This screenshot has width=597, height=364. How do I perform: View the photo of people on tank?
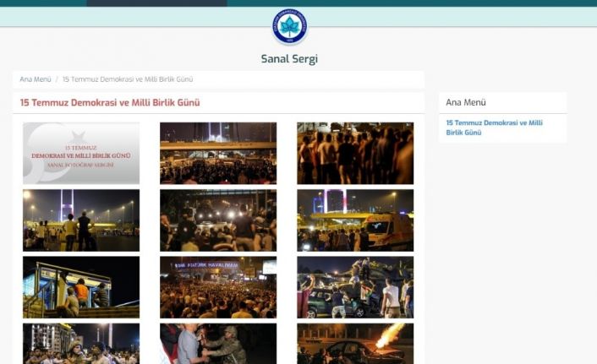355,287
